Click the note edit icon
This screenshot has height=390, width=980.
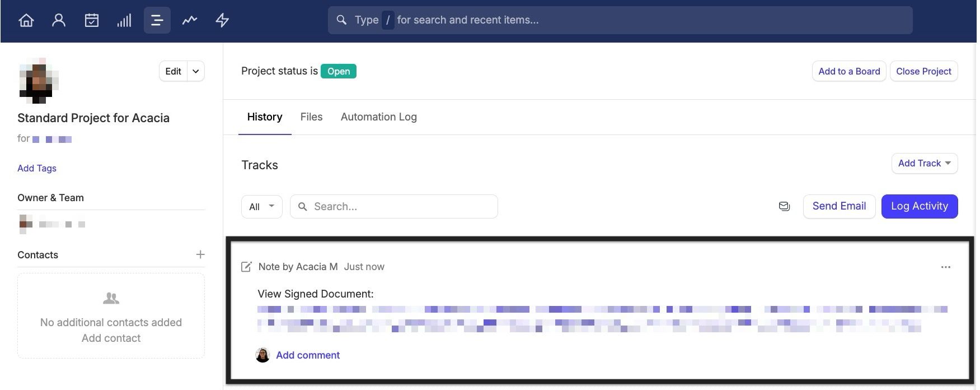(x=246, y=267)
